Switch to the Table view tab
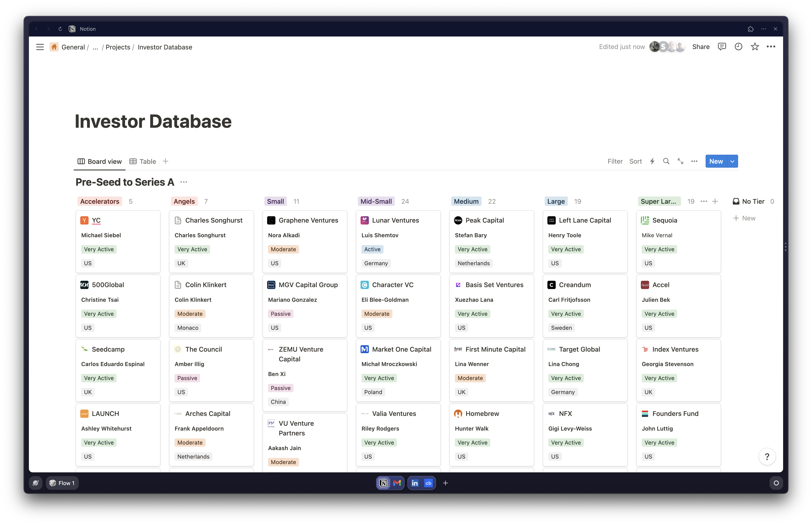 pyautogui.click(x=143, y=161)
